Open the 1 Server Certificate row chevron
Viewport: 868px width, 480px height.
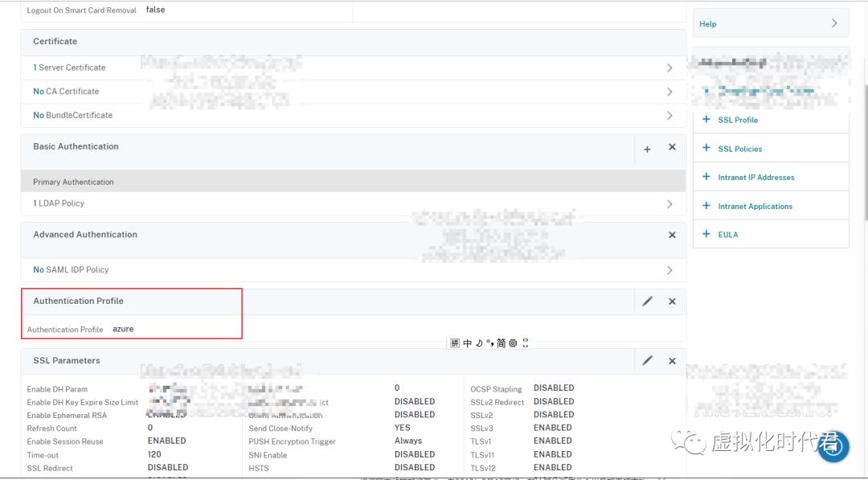point(669,68)
